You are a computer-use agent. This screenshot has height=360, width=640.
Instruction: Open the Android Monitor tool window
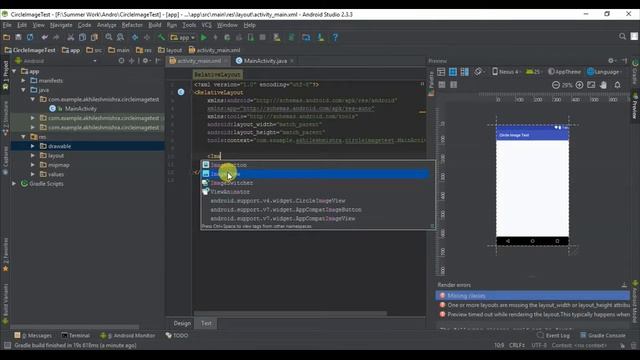pos(128,336)
